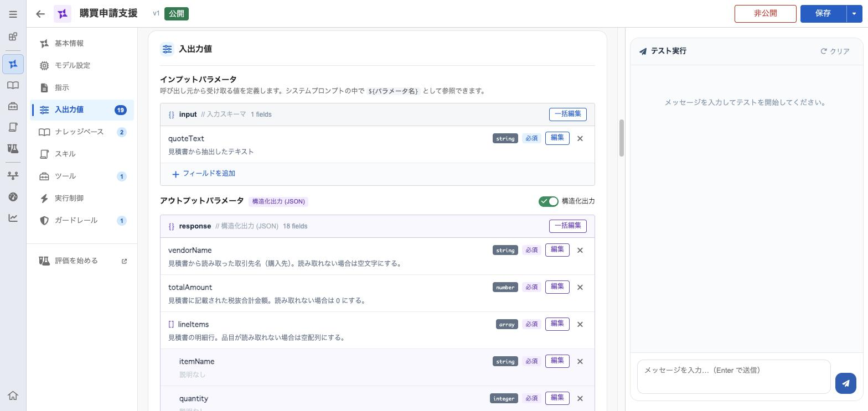Delete the itemName sub-field
Viewport: 868px width, 411px height.
tap(580, 362)
